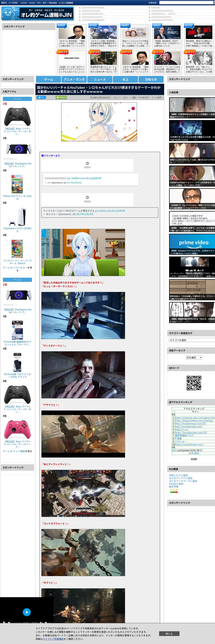Click the 雑談・その他の話 category link
The height and width of the screenshot is (644, 215).
[140, 97]
